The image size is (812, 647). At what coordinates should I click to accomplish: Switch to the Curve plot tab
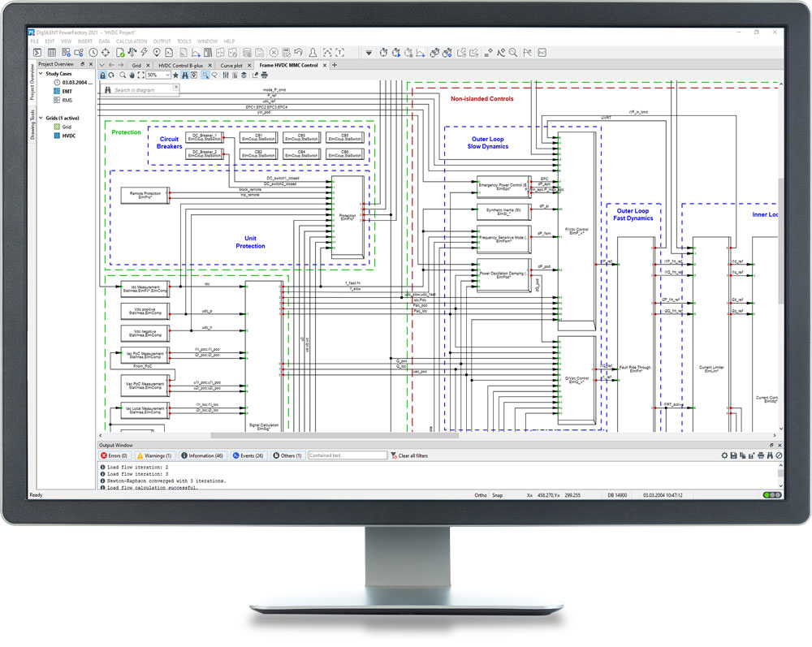233,65
